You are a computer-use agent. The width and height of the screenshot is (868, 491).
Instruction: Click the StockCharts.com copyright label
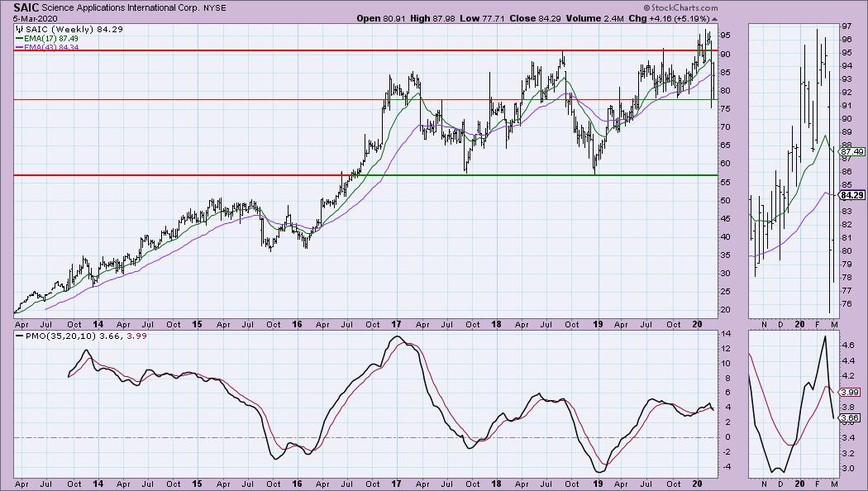[680, 7]
